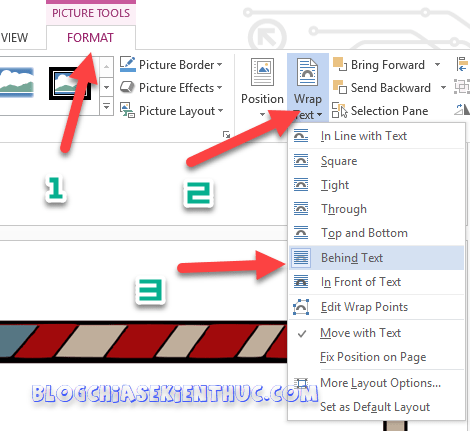Click the Picture Layout icon
The image size is (470, 431).
click(127, 110)
